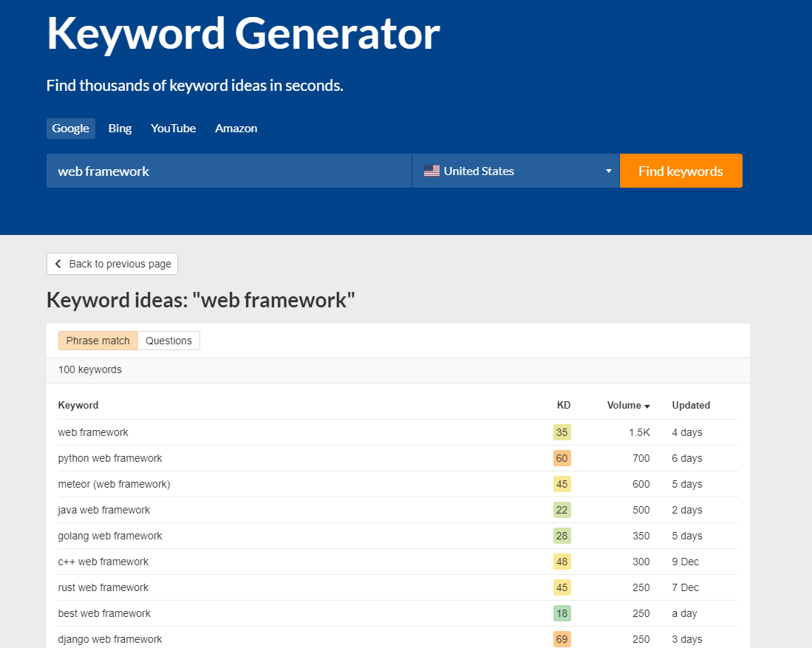Switch to the YouTube tab
Viewport: 812px width, 648px height.
[173, 129]
